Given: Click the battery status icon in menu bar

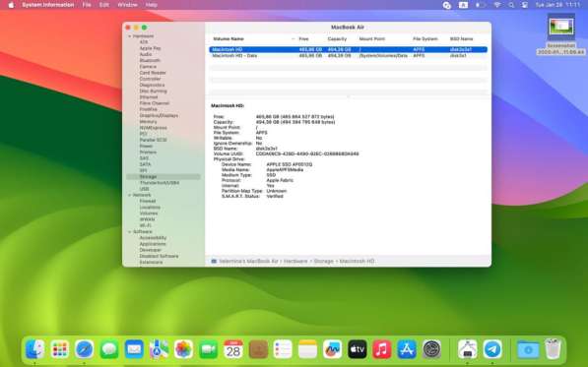Looking at the screenshot, I should click(x=481, y=5).
